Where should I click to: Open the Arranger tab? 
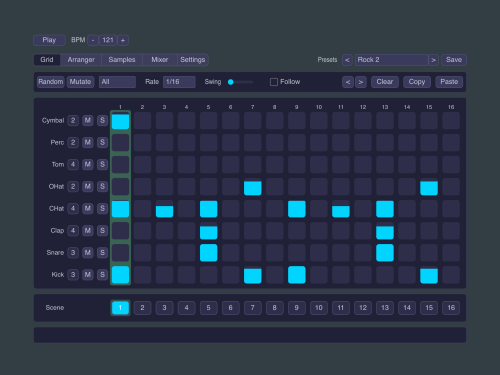[x=81, y=60]
